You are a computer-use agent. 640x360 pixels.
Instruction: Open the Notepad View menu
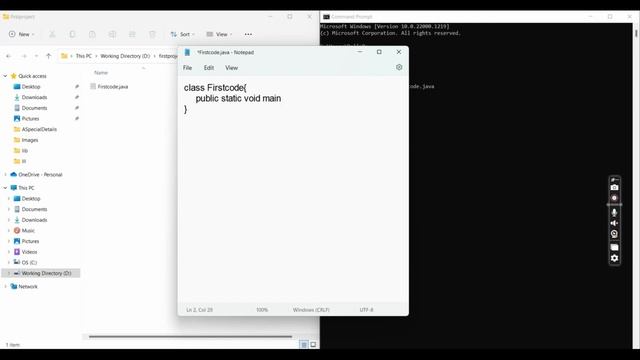click(231, 68)
